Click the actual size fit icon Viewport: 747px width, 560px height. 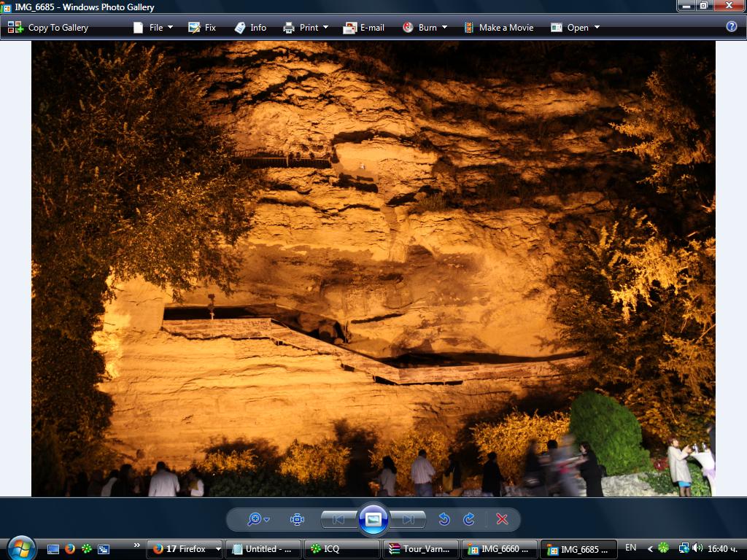point(298,519)
